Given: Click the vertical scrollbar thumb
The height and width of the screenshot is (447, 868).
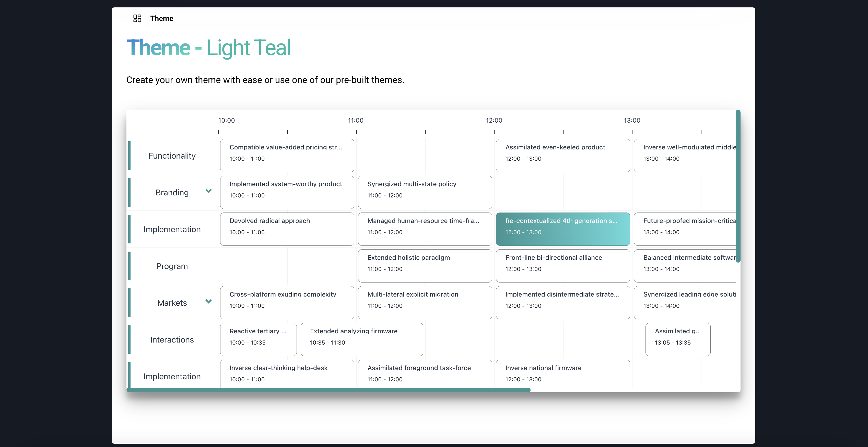Looking at the screenshot, I should (738, 186).
